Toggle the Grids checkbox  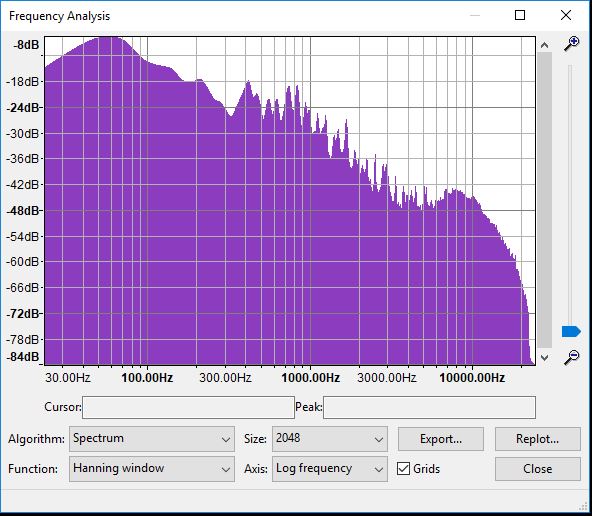403,469
